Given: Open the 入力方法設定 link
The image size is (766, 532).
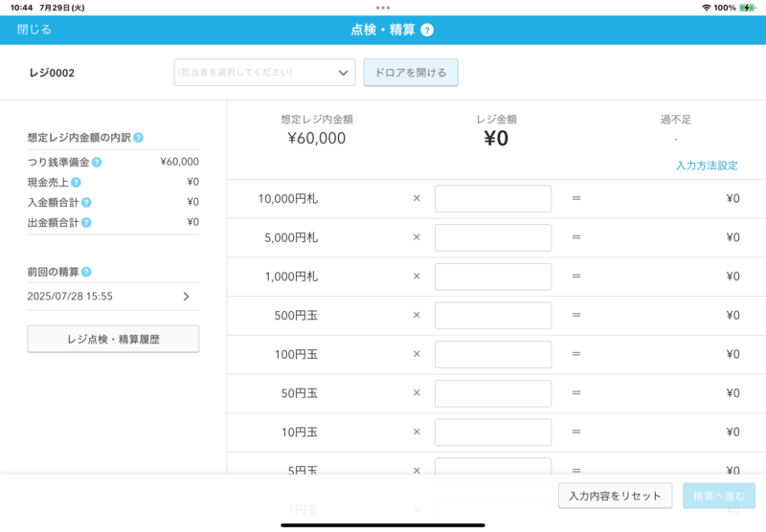Looking at the screenshot, I should tap(707, 166).
